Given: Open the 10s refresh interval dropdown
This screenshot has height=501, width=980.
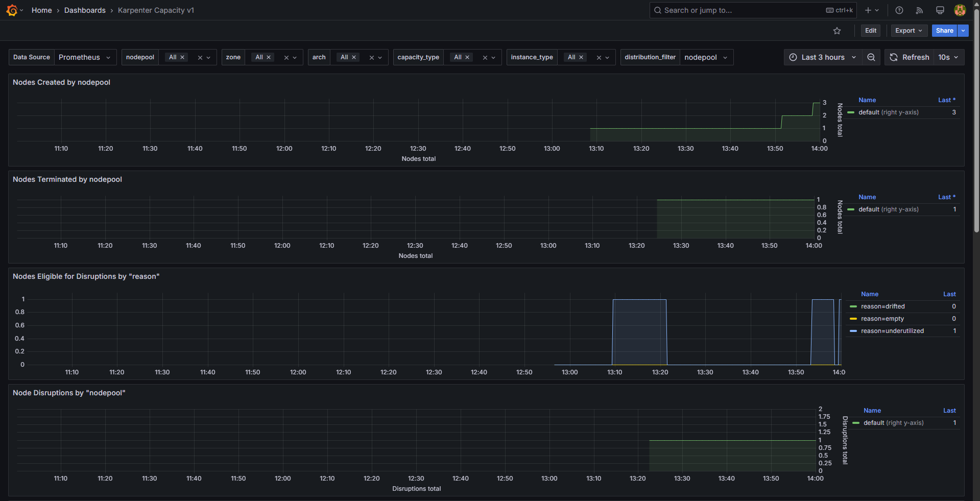Looking at the screenshot, I should click(x=949, y=57).
